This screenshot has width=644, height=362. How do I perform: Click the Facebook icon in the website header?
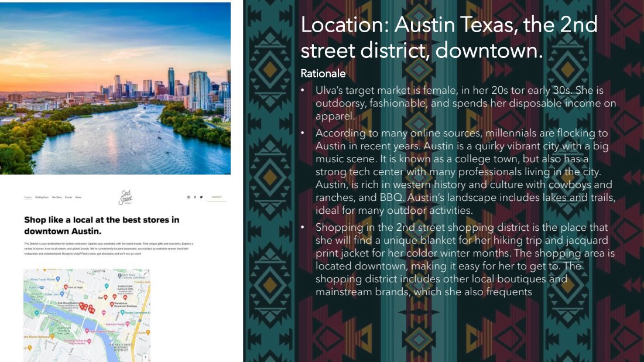pos(194,197)
